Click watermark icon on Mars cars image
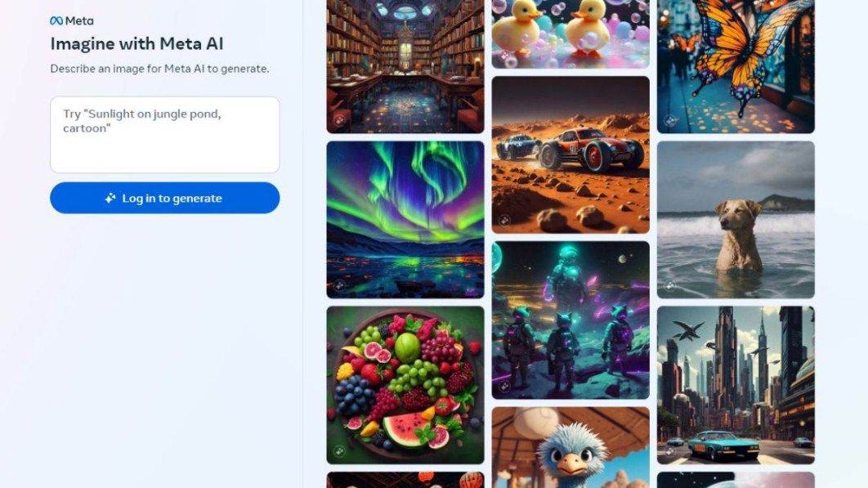Image resolution: width=868 pixels, height=488 pixels. click(504, 221)
